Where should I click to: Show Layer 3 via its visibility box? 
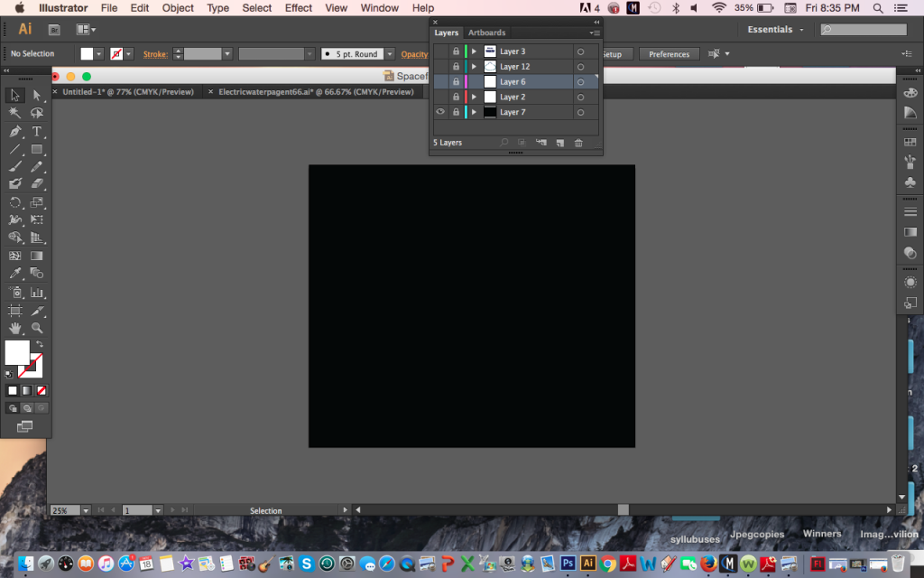(440, 51)
